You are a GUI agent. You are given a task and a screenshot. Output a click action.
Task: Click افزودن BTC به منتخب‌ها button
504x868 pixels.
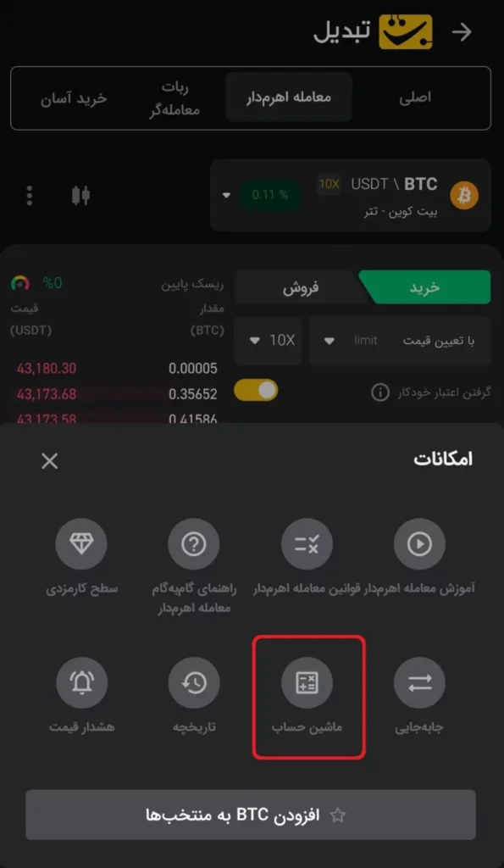tap(251, 815)
